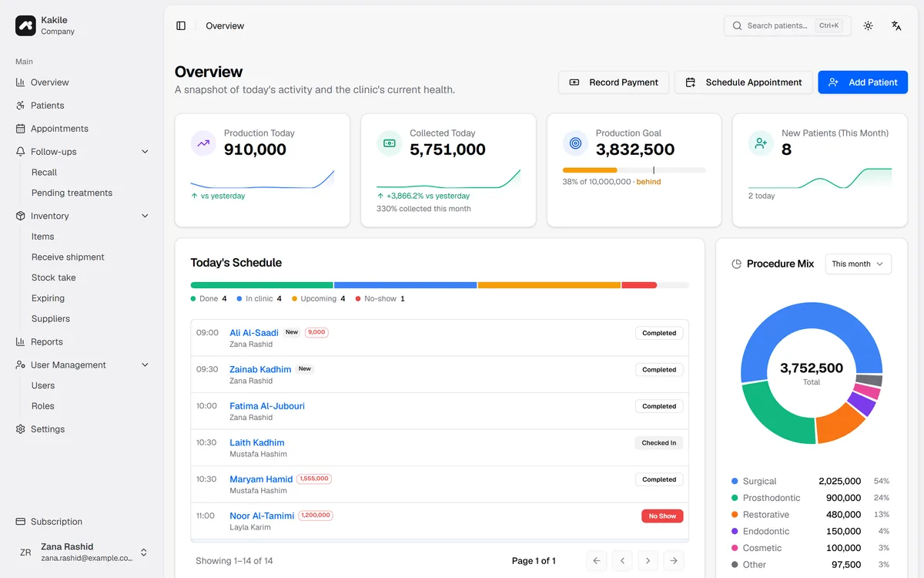Click the Production Goal progress bar
The image size is (924, 578).
pos(634,170)
